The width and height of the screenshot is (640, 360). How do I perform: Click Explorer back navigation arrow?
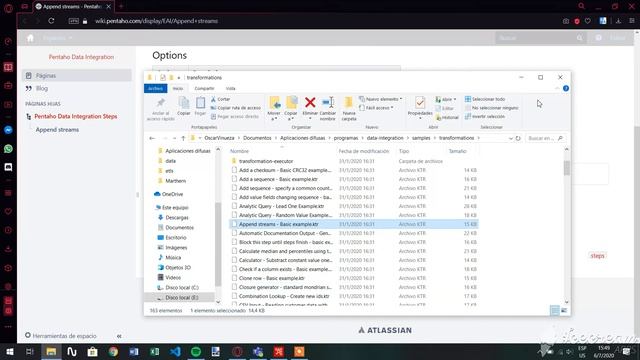(x=152, y=138)
